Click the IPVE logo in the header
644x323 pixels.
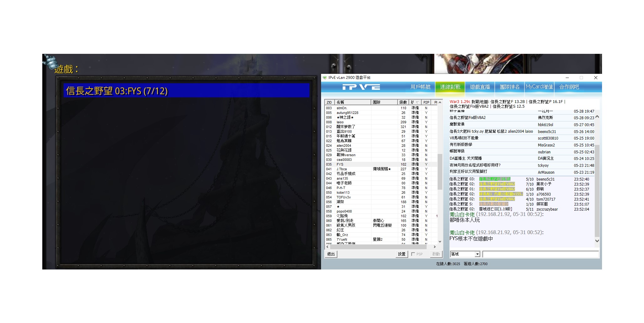[361, 87]
